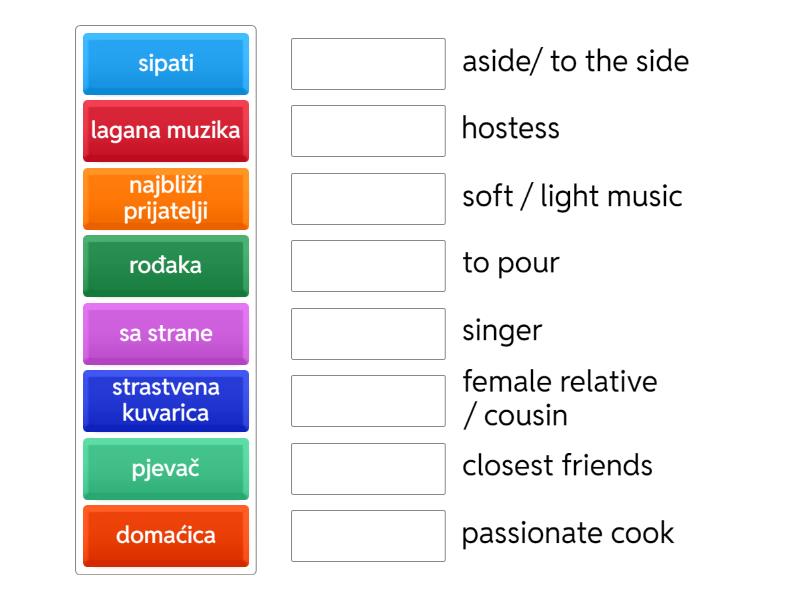Image resolution: width=800 pixels, height=600 pixels.
Task: Click the 'to pour' definition label
Action: pyautogui.click(x=510, y=264)
